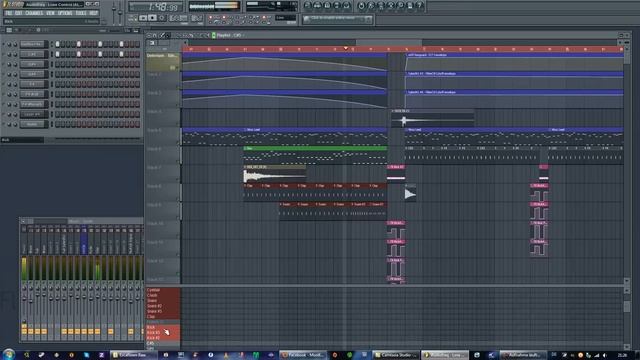Open the pattern selector in the transport panel
The width and height of the screenshot is (640, 360).
(x=197, y=18)
